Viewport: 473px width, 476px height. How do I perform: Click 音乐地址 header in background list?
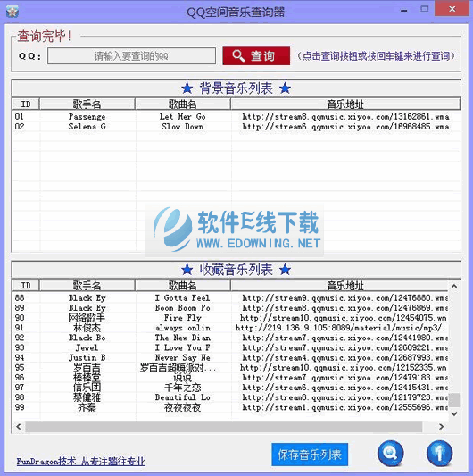coord(345,104)
